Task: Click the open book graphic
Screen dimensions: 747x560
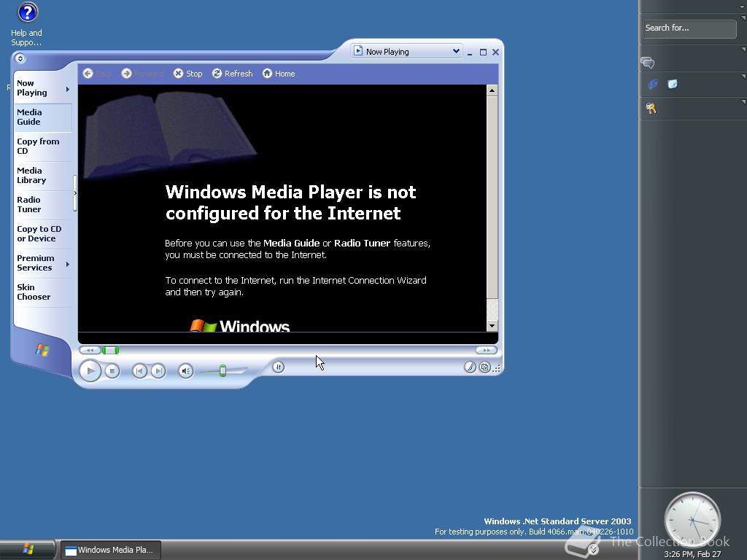Action: tap(170, 134)
